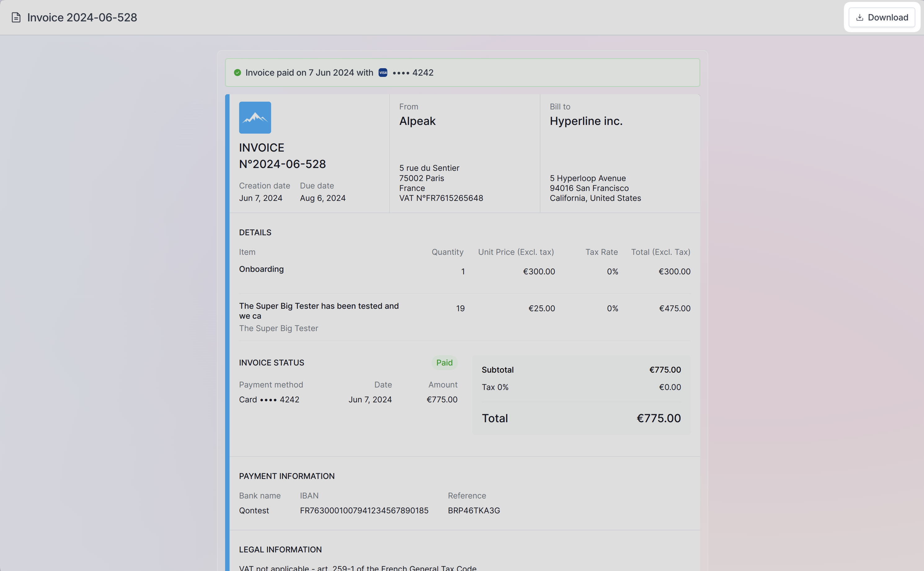The height and width of the screenshot is (571, 924).
Task: Click the IBAN FR7630001007941234567890185
Action: tap(364, 511)
